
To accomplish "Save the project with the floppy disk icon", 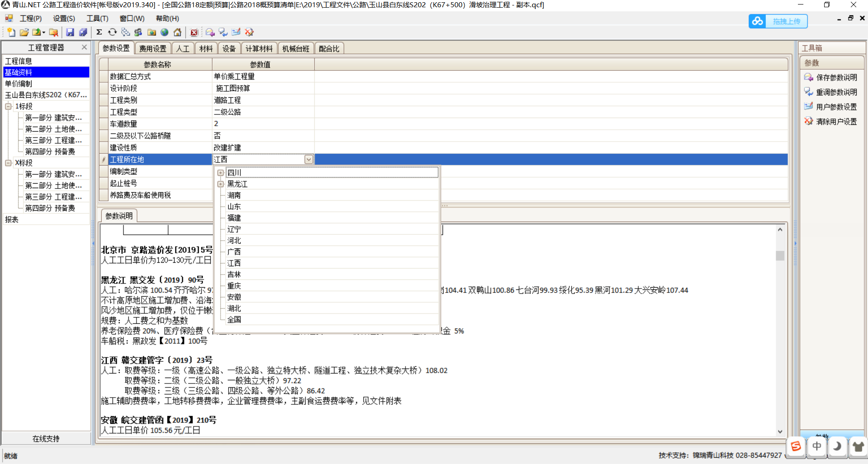I will 70,32.
